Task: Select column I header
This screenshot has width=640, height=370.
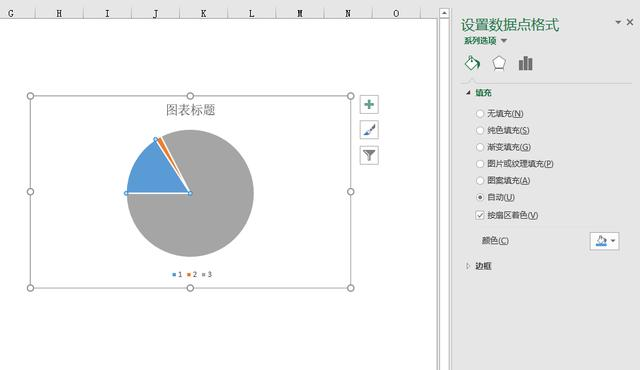Action: [107, 13]
